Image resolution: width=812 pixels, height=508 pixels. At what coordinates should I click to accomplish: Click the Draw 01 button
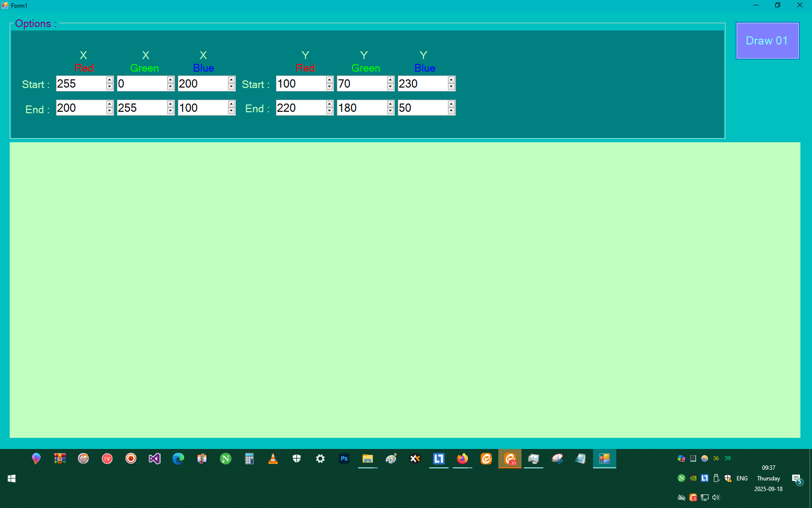coord(767,40)
